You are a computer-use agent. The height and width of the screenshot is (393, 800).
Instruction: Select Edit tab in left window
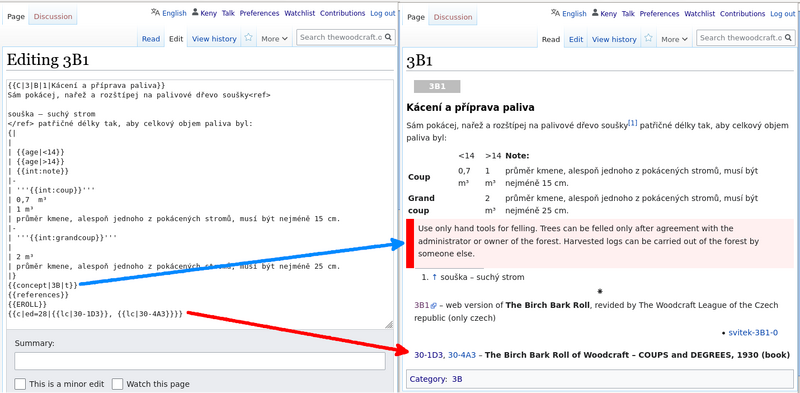click(x=176, y=39)
